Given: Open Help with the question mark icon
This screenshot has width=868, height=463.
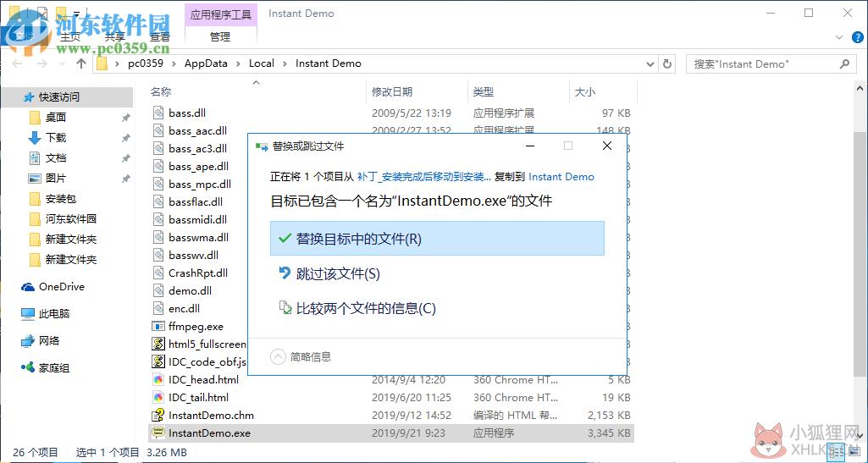Looking at the screenshot, I should [857, 37].
